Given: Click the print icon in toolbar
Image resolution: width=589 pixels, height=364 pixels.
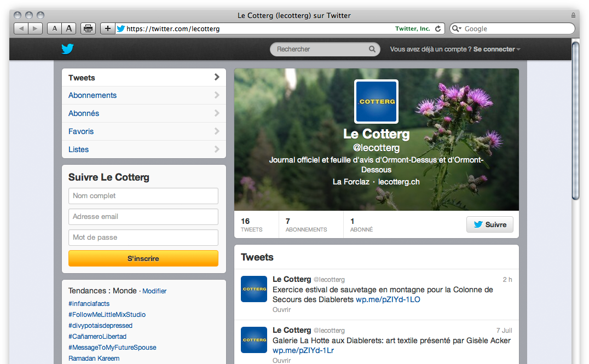Looking at the screenshot, I should (x=88, y=28).
